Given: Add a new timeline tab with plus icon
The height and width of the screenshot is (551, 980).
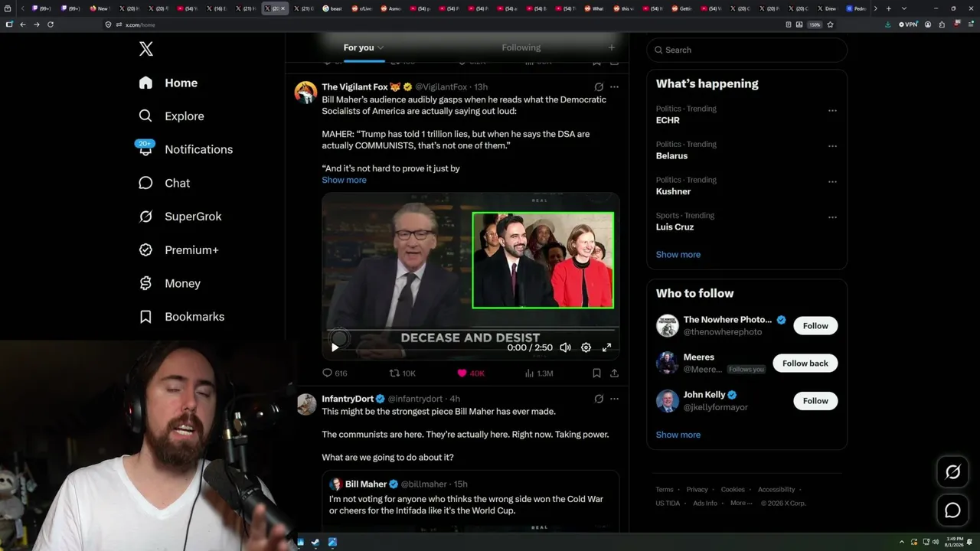Looking at the screenshot, I should [x=611, y=47].
